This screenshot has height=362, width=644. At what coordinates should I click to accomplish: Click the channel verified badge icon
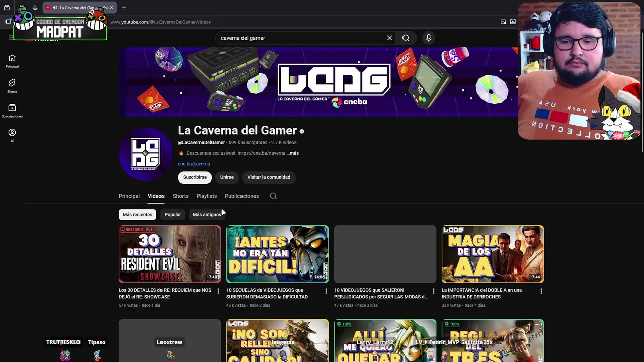(x=302, y=131)
